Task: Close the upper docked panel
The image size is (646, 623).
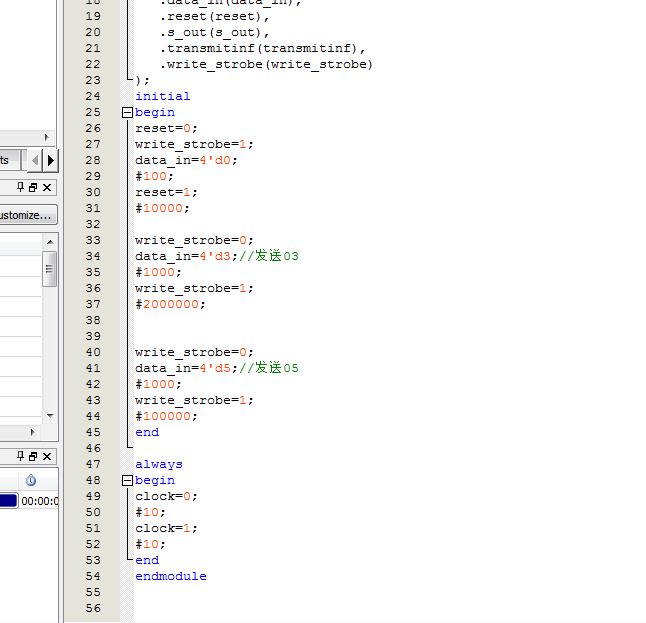Action: point(47,188)
